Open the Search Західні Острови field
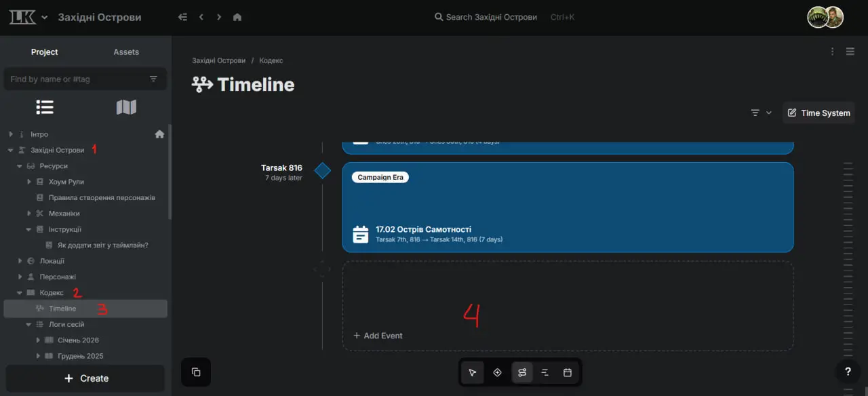The height and width of the screenshot is (396, 868). [505, 17]
